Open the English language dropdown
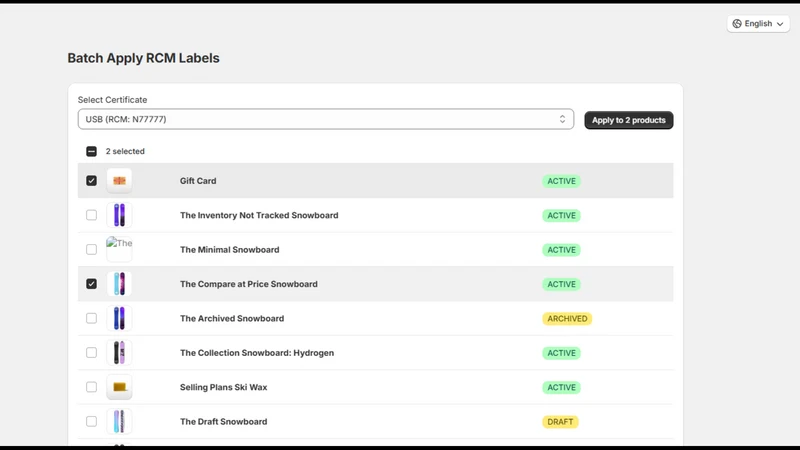Screen dimensions: 800x450 758,23
